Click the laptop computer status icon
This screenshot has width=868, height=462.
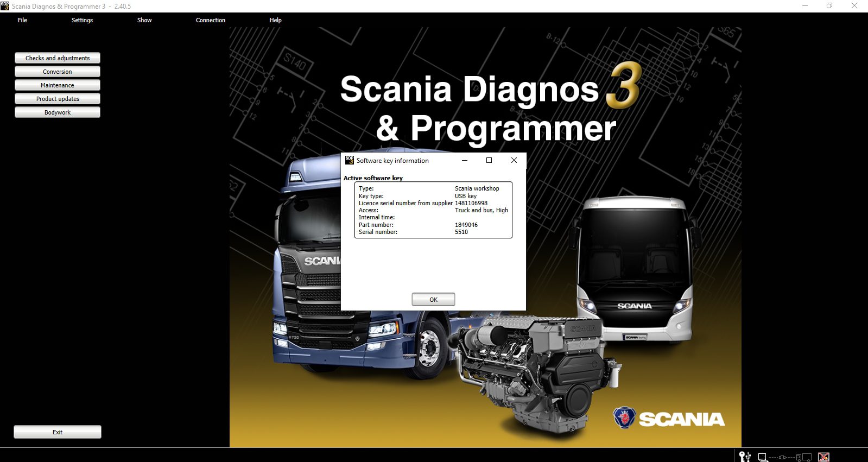(763, 457)
